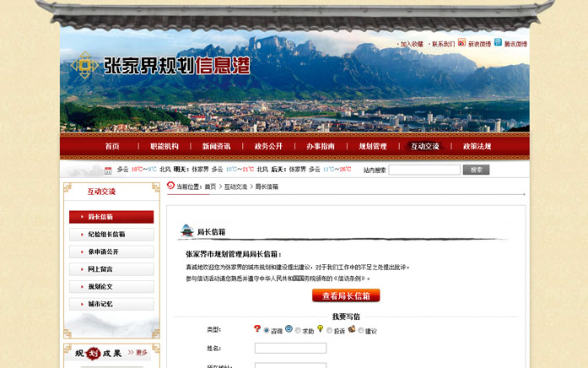Open 规划管理 navigation item

click(x=373, y=146)
